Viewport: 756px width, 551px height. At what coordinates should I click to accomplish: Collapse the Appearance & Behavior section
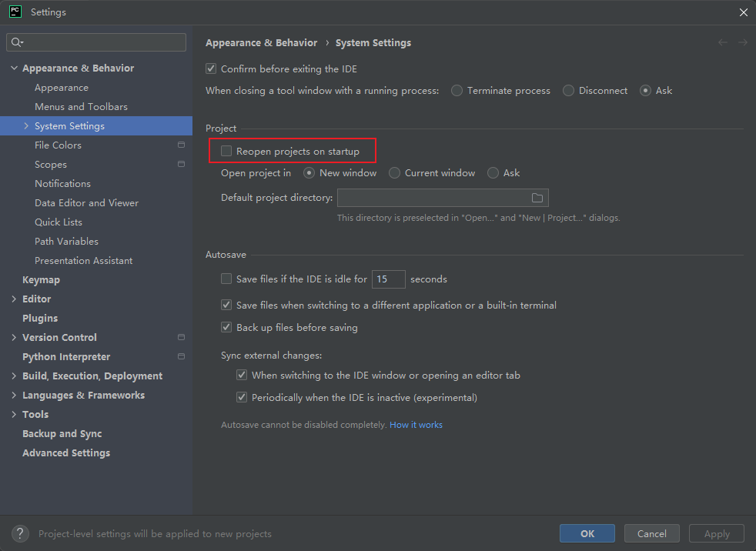click(x=14, y=68)
